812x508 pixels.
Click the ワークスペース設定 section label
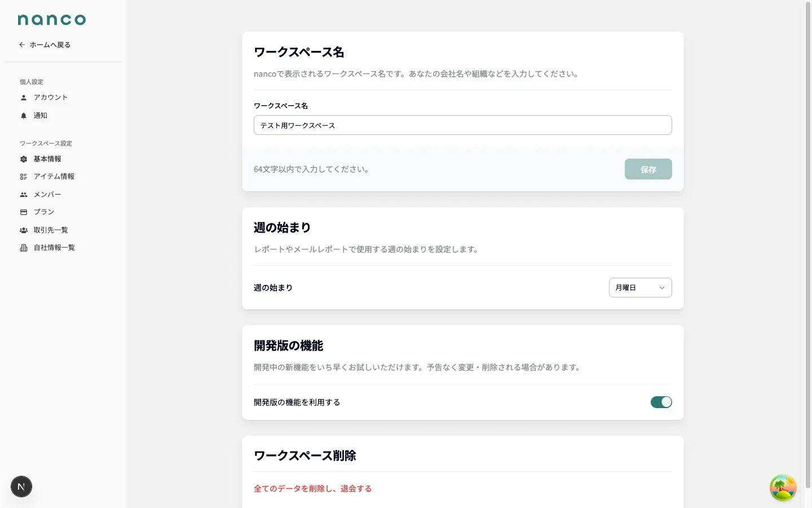pos(46,143)
